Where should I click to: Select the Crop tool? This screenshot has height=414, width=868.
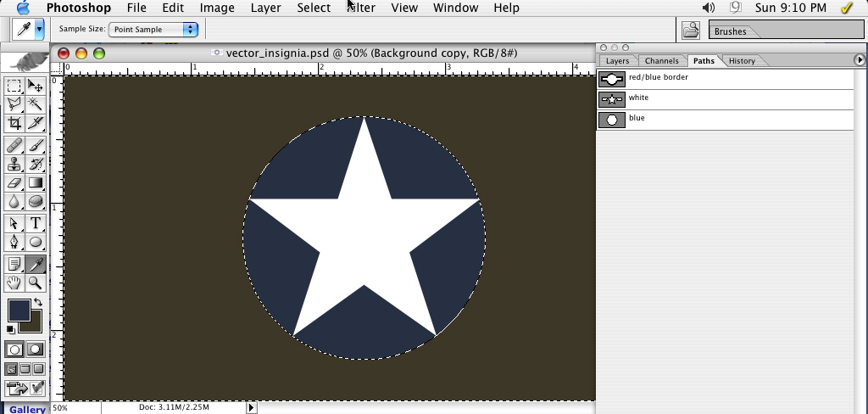pos(14,122)
